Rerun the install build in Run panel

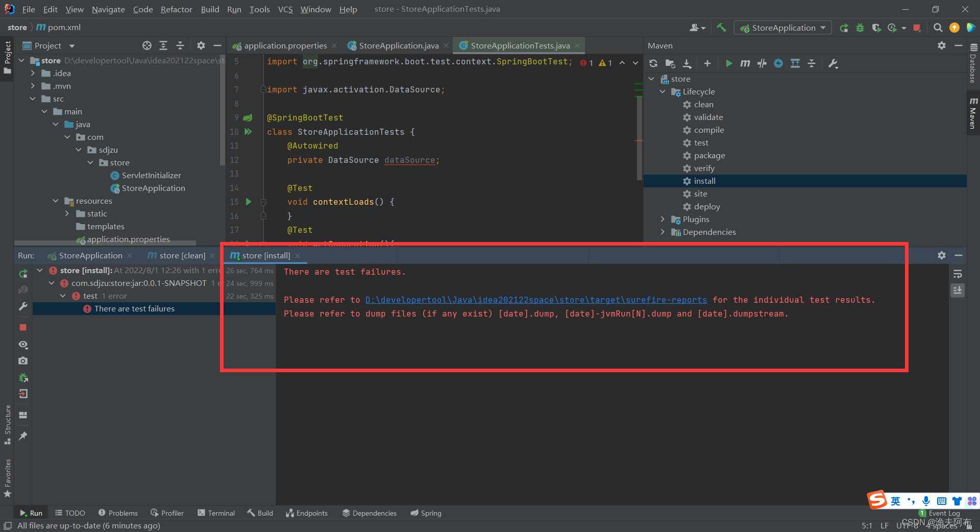23,274
